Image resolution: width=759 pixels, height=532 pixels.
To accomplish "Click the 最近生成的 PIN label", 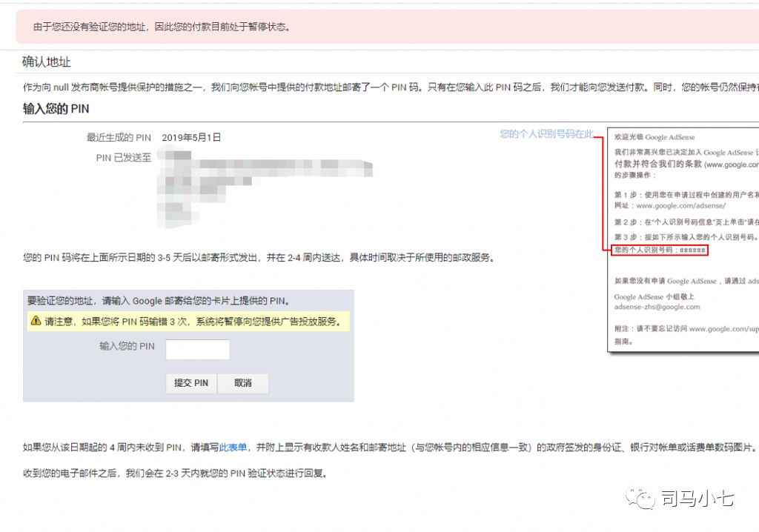I will [119, 138].
